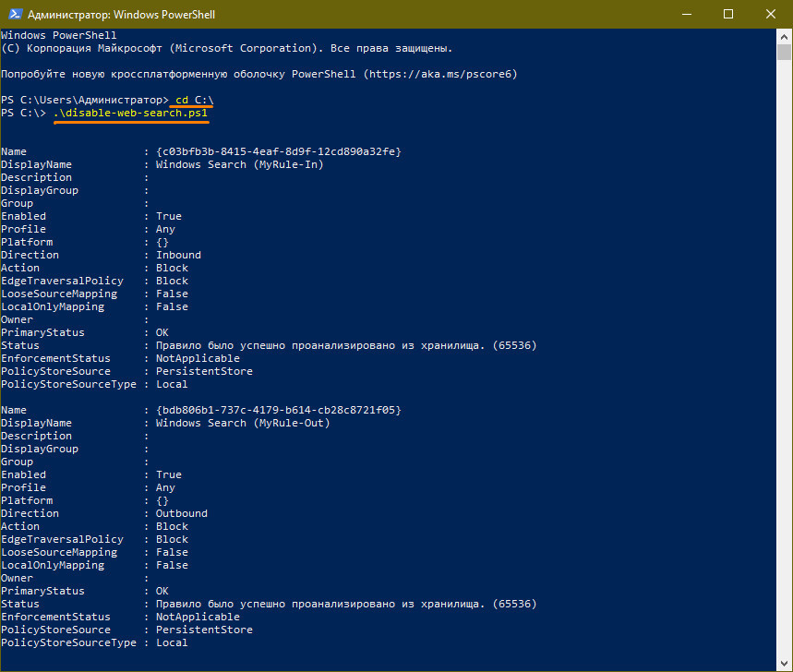This screenshot has width=793, height=672.
Task: Click the vertical scrollbar thumb
Action: click(784, 52)
